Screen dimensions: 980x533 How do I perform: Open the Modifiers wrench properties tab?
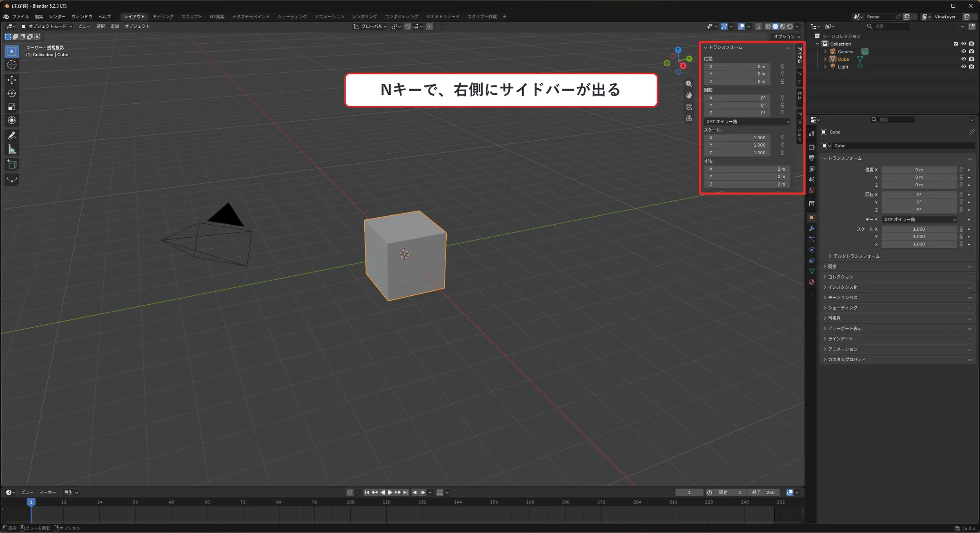click(x=812, y=229)
